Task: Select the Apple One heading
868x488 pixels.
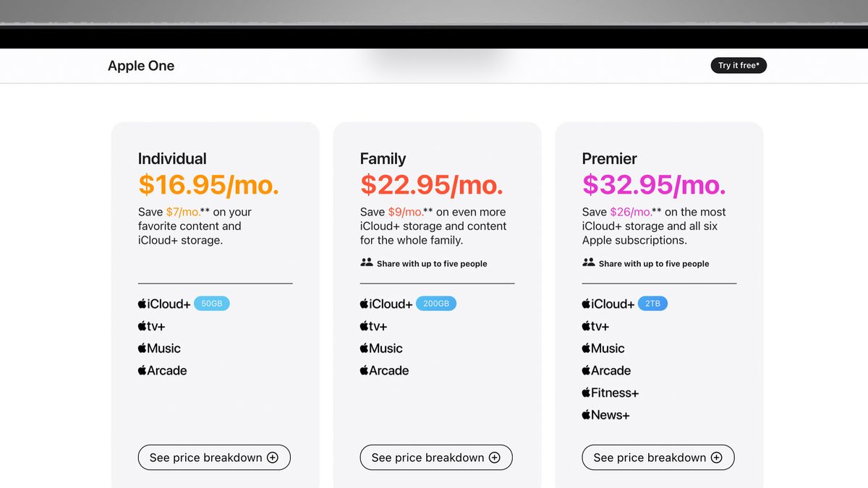Action: tap(141, 66)
